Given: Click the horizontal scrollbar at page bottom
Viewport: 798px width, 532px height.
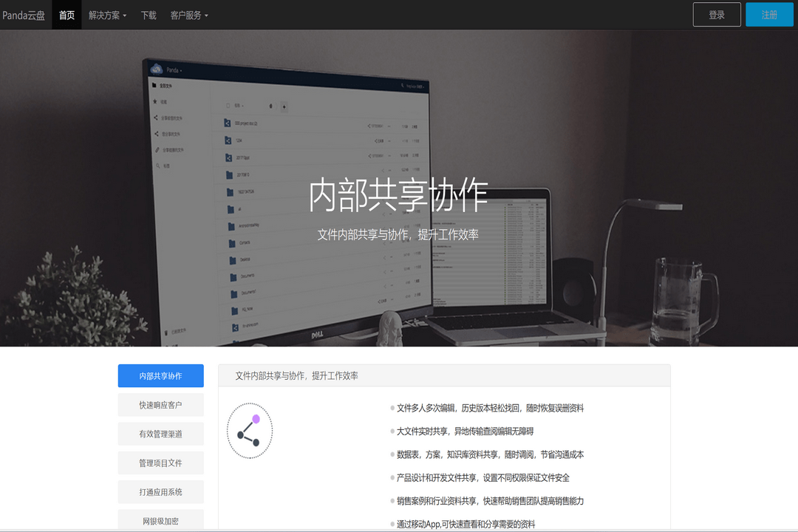Looking at the screenshot, I should coord(399,531).
